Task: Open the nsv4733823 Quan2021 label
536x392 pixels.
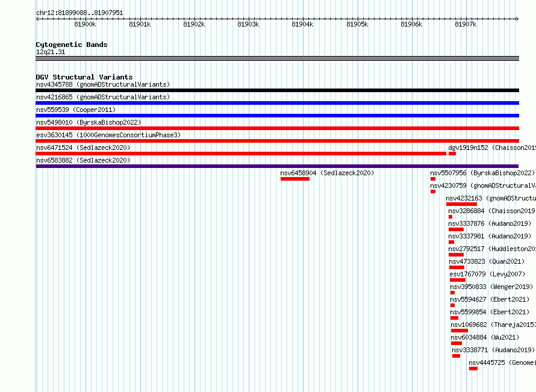Action: click(487, 261)
